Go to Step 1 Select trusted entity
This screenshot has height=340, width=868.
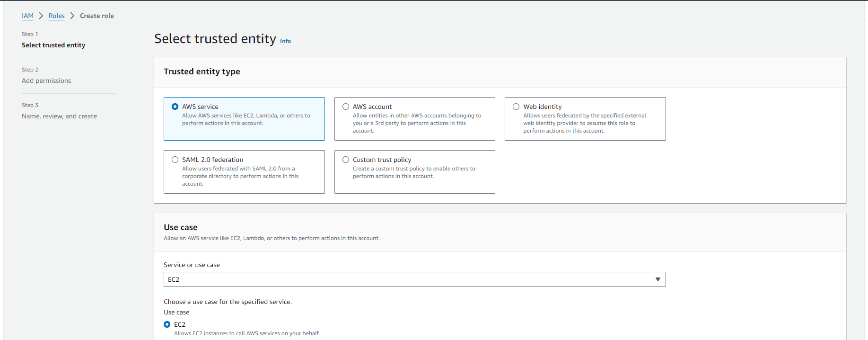(x=53, y=45)
